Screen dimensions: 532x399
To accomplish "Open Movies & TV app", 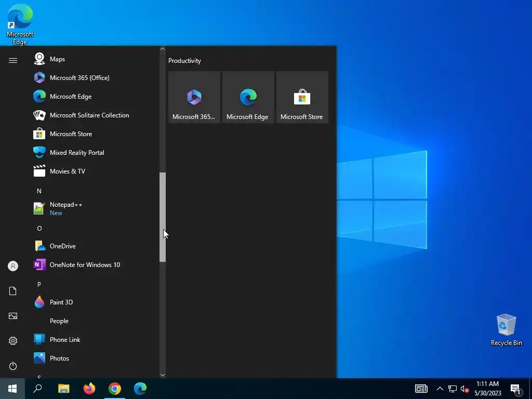I will pyautogui.click(x=95, y=171).
